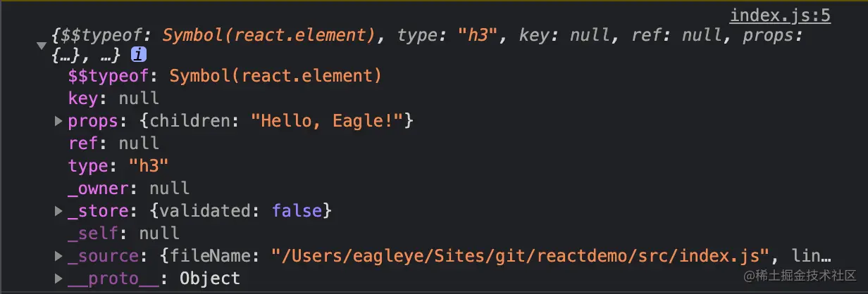Click the blue info icon after the object summary
The width and height of the screenshot is (868, 294).
139,54
